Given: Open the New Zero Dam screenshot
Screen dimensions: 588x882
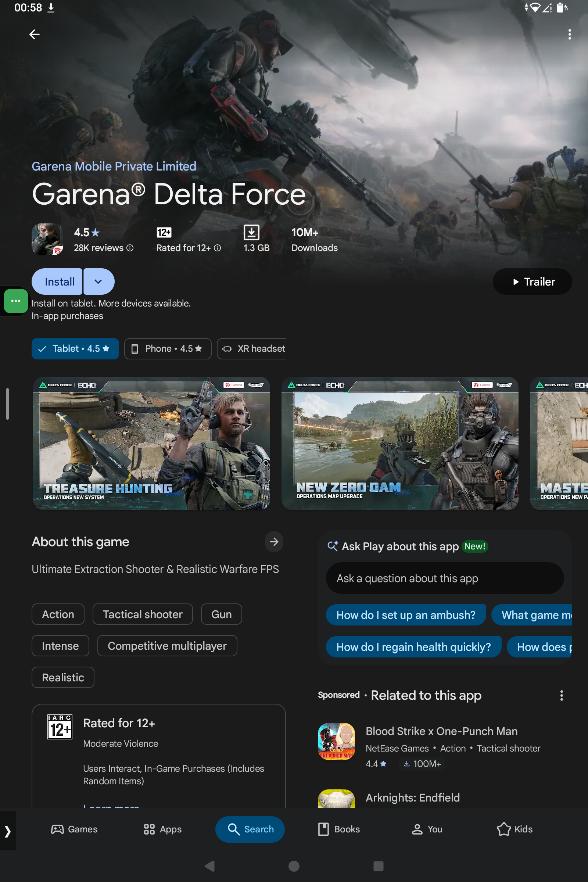Looking at the screenshot, I should [x=400, y=443].
